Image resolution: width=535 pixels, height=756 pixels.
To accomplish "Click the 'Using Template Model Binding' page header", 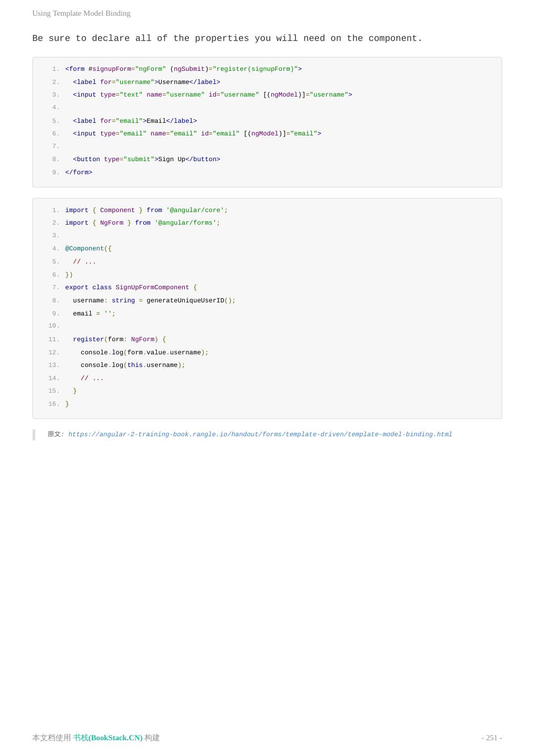I will click(81, 13).
